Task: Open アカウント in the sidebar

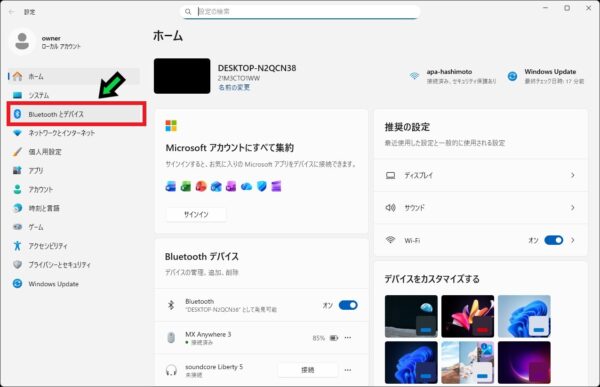Action: tap(74, 189)
